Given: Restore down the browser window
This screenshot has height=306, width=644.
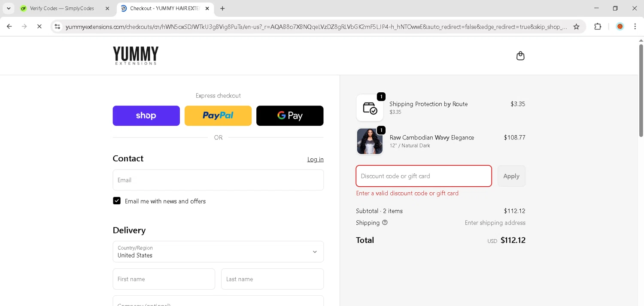Looking at the screenshot, I should tap(615, 8).
